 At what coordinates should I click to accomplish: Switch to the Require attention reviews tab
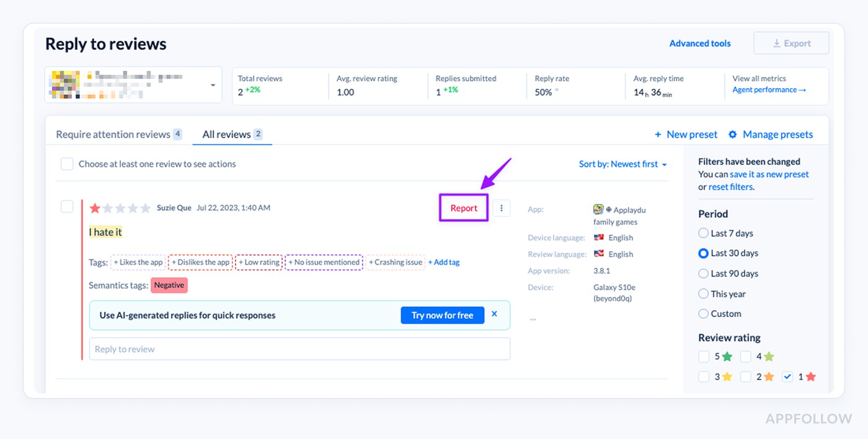click(x=113, y=134)
